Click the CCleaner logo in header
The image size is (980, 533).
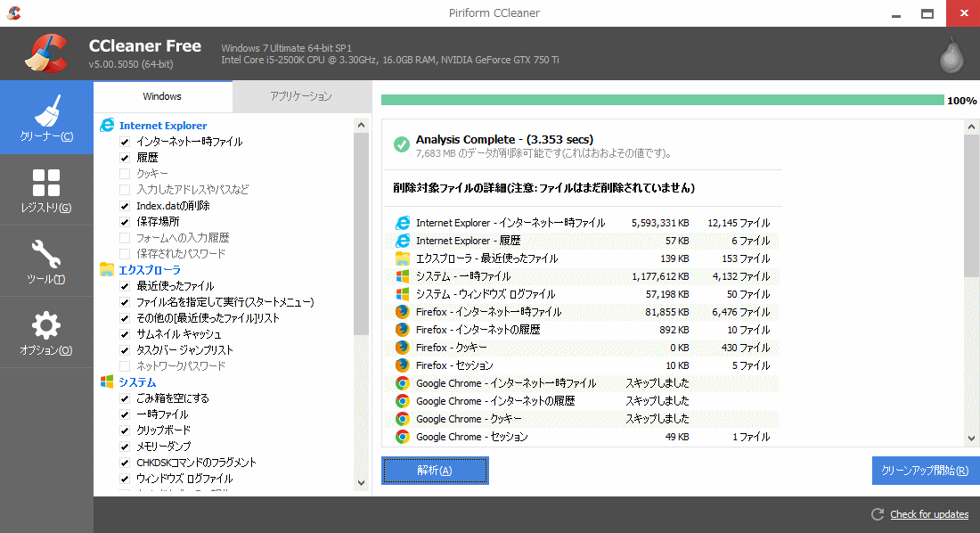point(46,53)
